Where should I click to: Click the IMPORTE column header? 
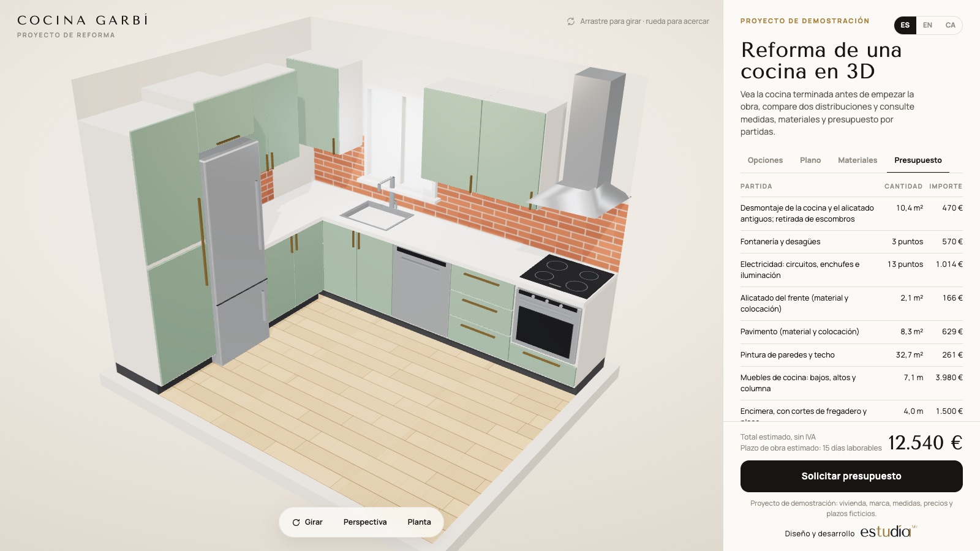point(946,186)
